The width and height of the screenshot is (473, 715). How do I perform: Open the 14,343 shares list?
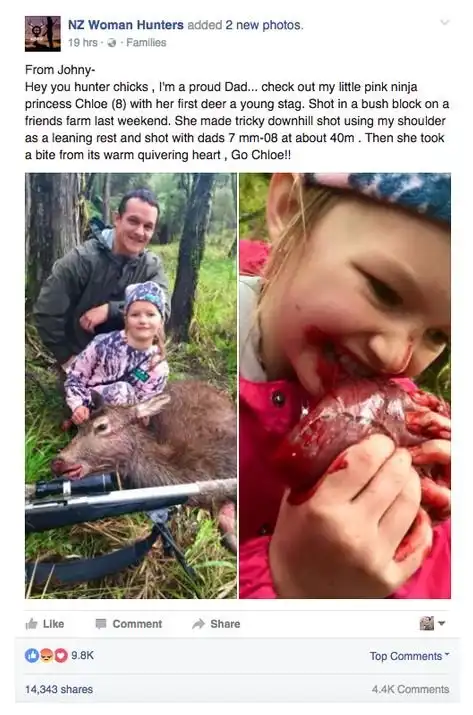(59, 689)
